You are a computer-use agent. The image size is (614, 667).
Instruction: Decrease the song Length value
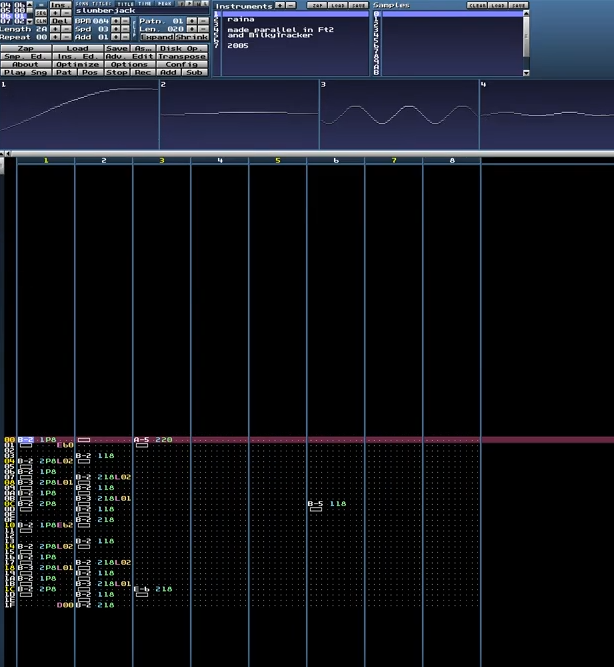point(66,29)
